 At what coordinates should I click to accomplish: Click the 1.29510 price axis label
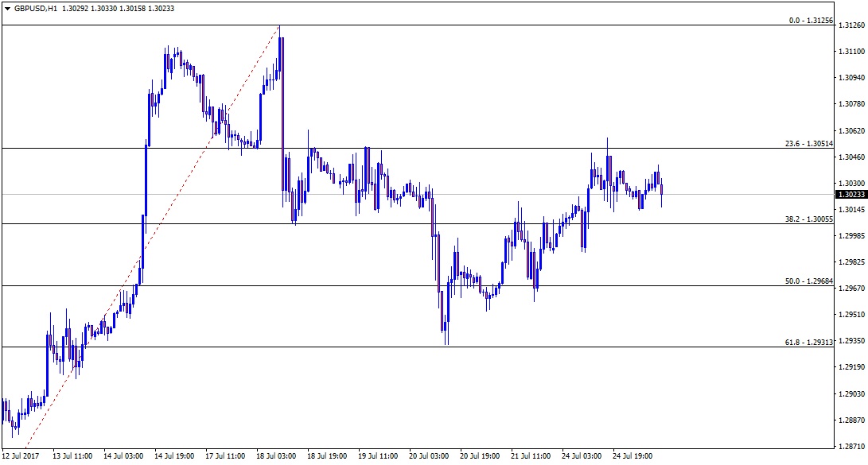pos(850,314)
